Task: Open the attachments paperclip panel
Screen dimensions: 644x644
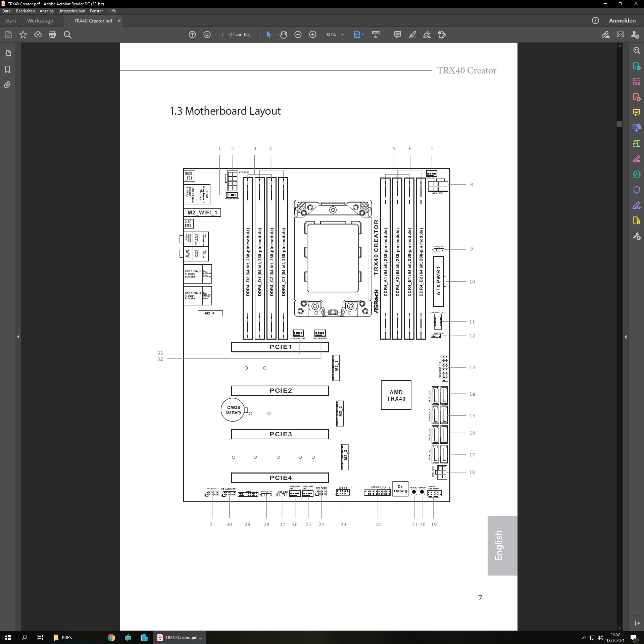Action: coord(7,85)
